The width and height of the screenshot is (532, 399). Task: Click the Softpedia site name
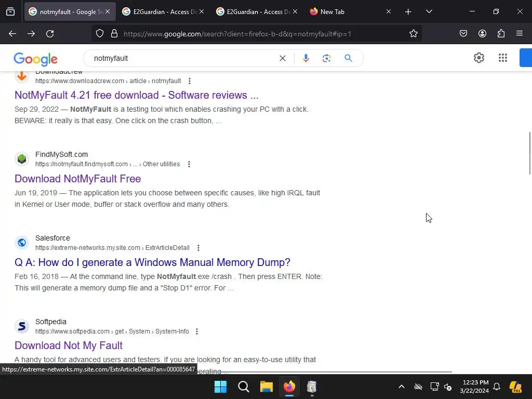point(51,322)
